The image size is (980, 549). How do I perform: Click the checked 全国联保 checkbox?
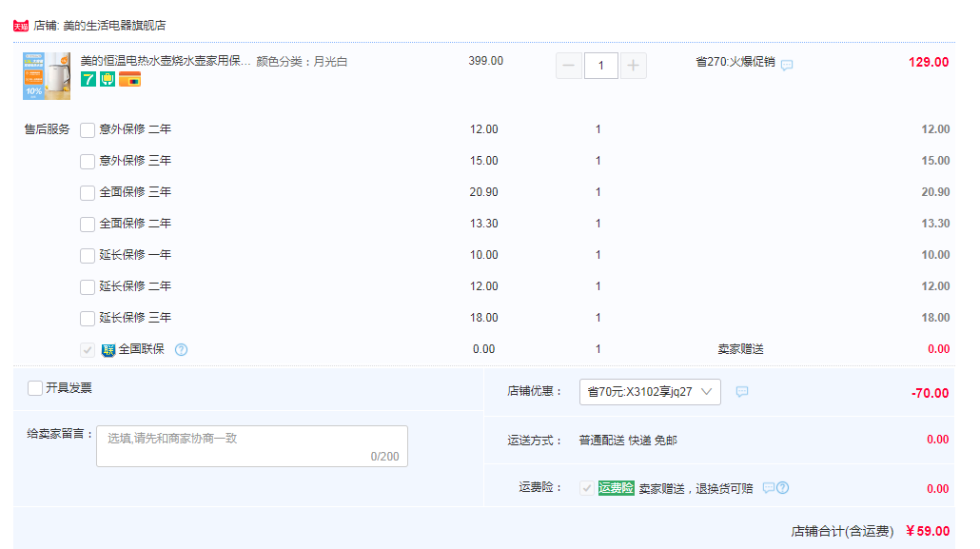click(88, 350)
